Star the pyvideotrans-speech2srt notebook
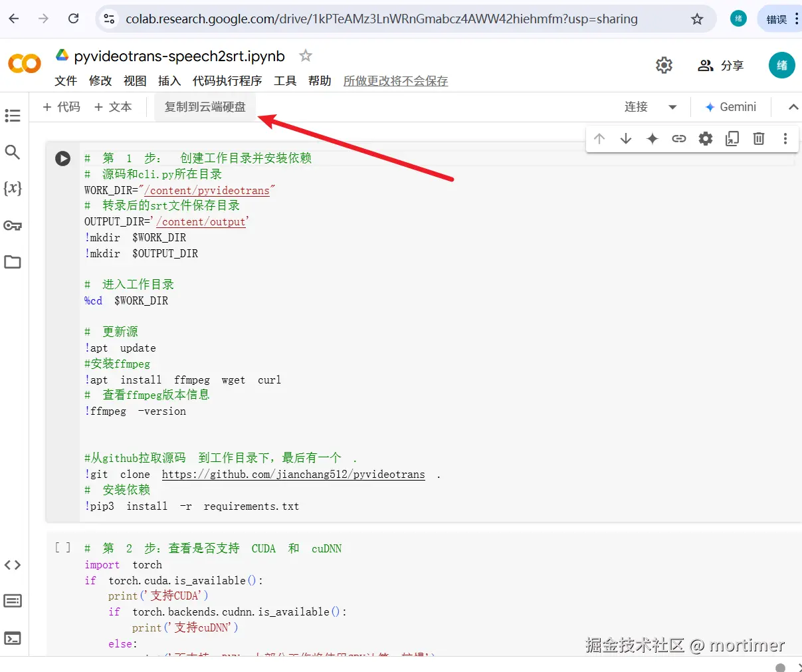The image size is (802, 672). pos(306,56)
